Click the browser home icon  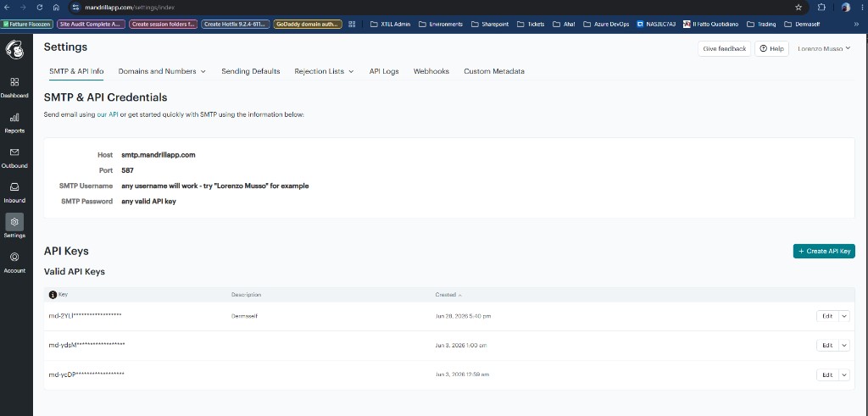[x=57, y=7]
